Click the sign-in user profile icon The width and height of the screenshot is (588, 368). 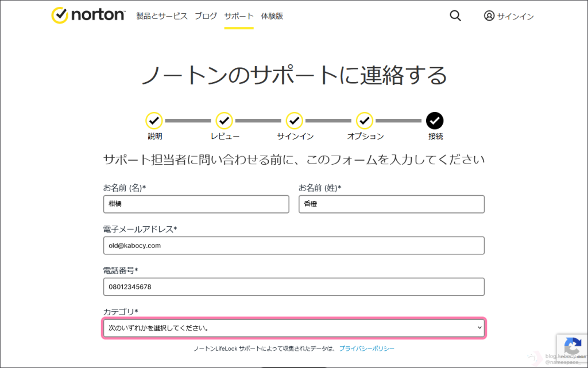coord(489,16)
